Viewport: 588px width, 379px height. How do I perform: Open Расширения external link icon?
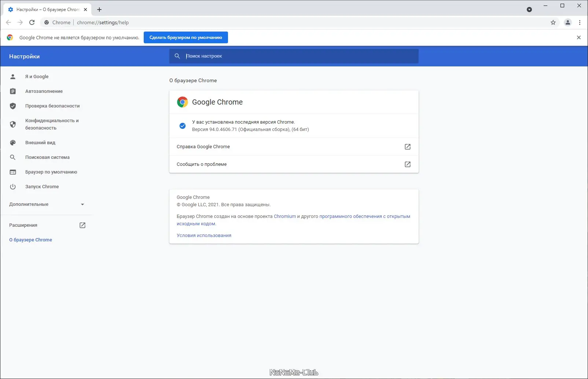point(82,225)
